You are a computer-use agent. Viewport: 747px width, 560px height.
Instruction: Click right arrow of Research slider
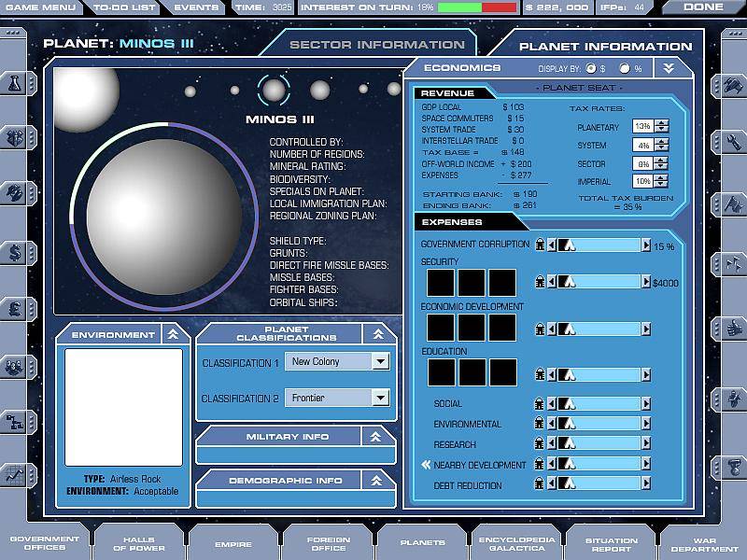coord(645,443)
